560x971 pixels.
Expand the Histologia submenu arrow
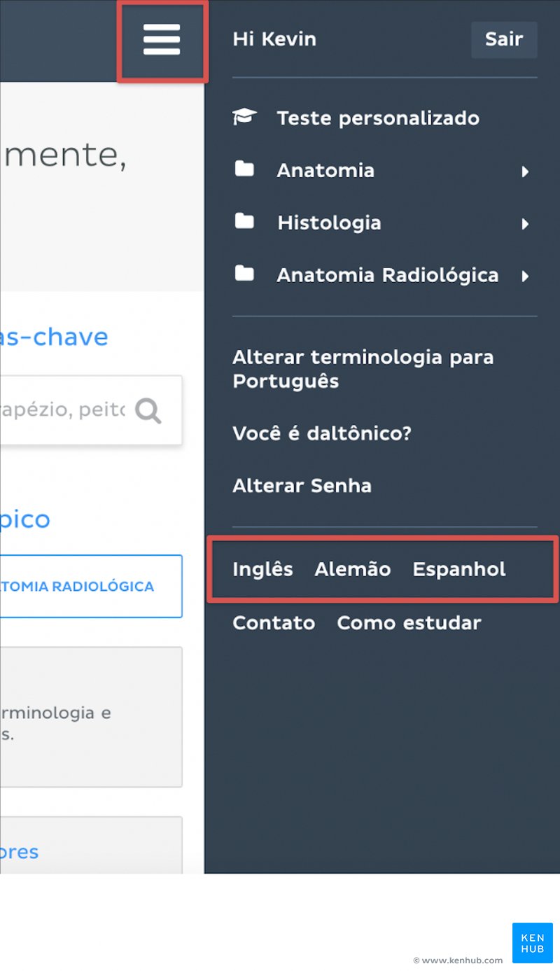click(525, 224)
